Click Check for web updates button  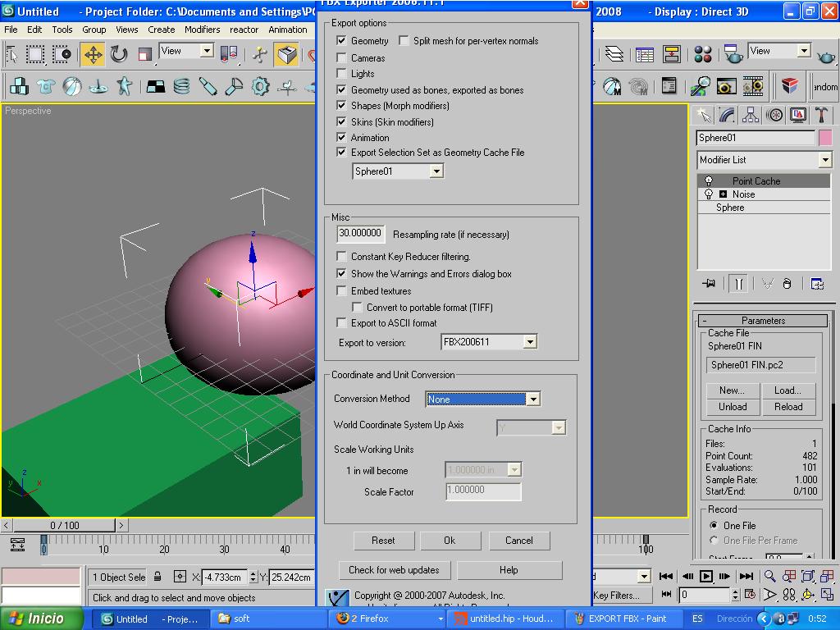click(395, 570)
